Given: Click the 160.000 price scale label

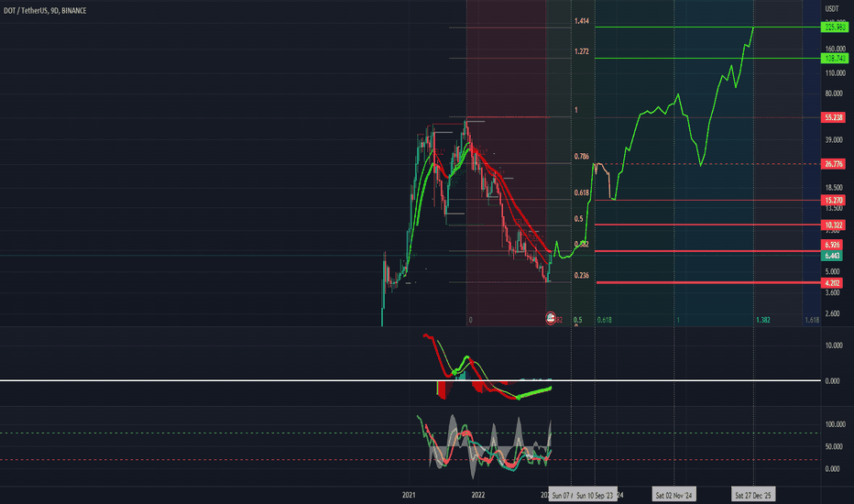Looking at the screenshot, I should (x=836, y=49).
